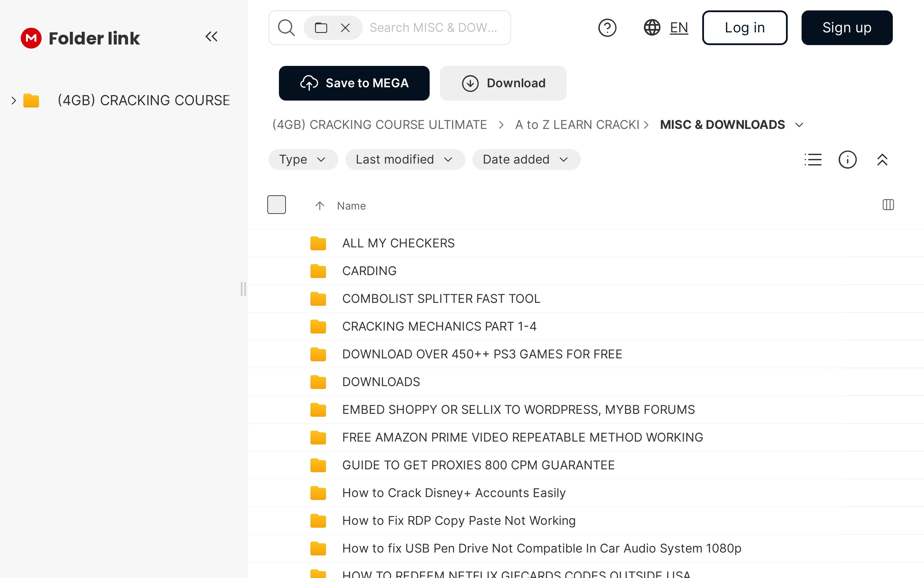Tick the select-all checkbox
This screenshot has width=924, height=578.
[x=276, y=205]
